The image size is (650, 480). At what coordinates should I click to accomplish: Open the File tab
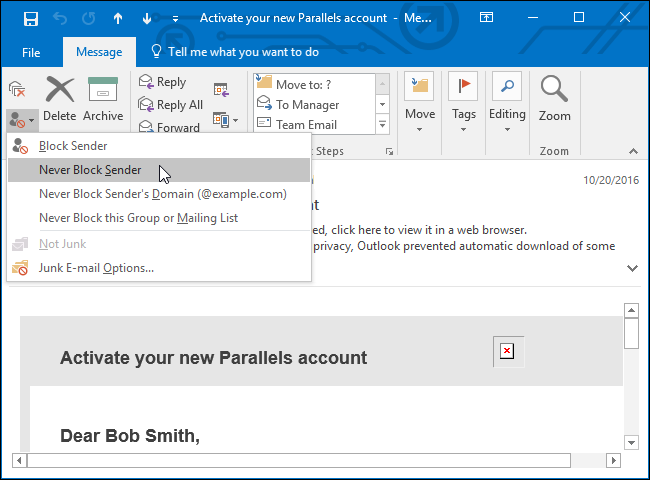tap(31, 53)
